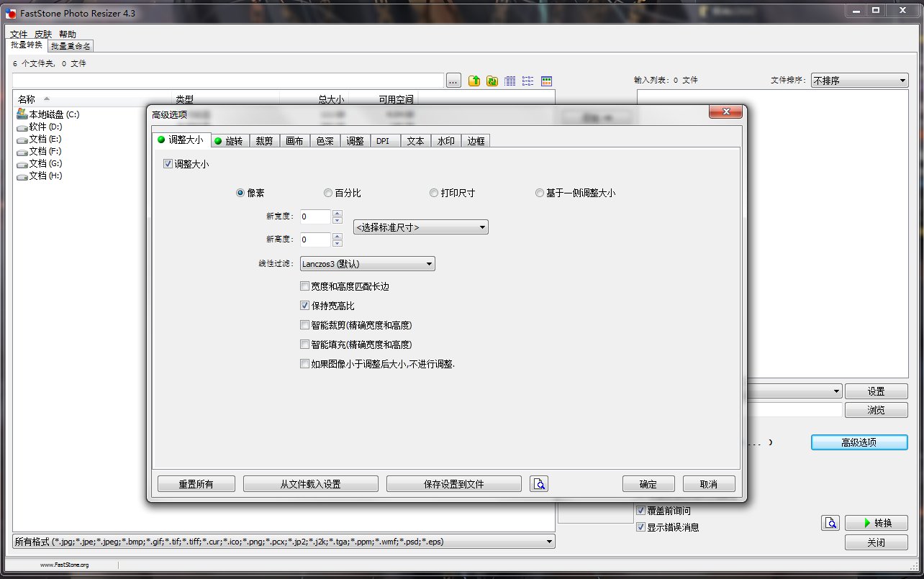Switch to the 旋转 tab
924x579 pixels.
coord(230,141)
